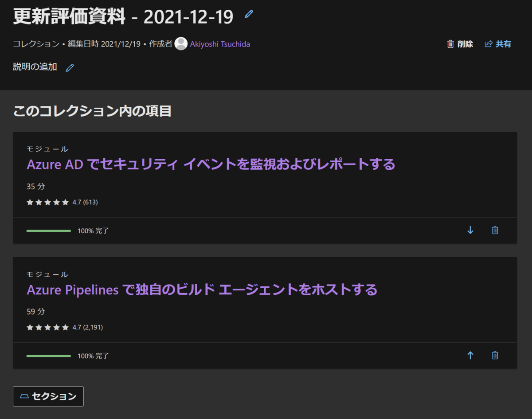Viewport: 532px width, 419px height.
Task: Open Akiyoshi Tsuchida profile link
Action: pos(220,44)
